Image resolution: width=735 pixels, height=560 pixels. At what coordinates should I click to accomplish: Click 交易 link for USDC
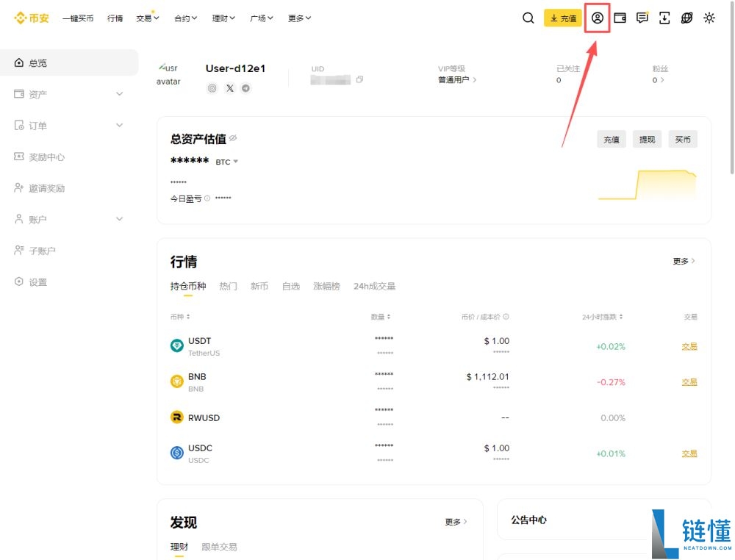[689, 453]
